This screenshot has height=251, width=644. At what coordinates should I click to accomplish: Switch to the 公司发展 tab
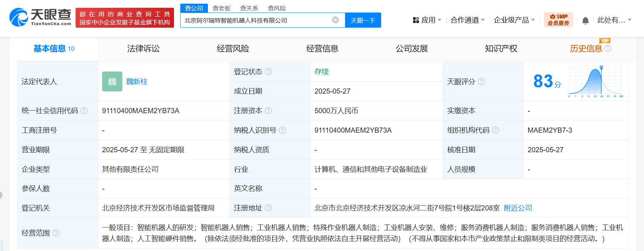pyautogui.click(x=412, y=49)
